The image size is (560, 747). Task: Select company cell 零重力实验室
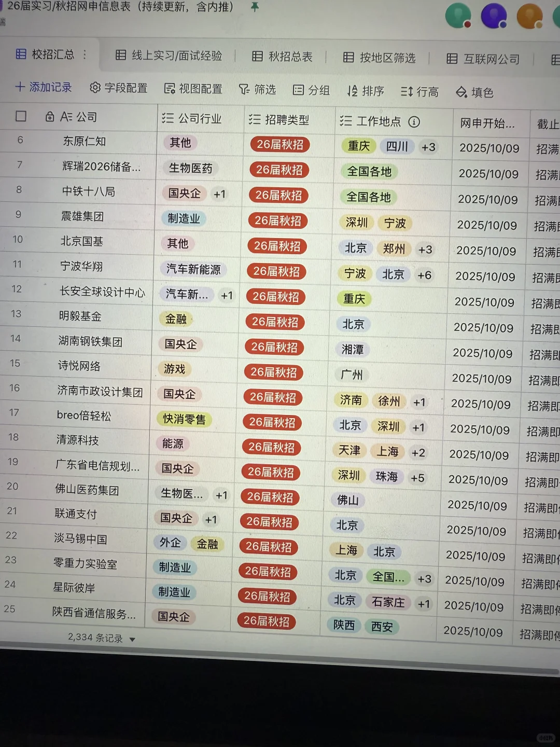[x=85, y=563]
